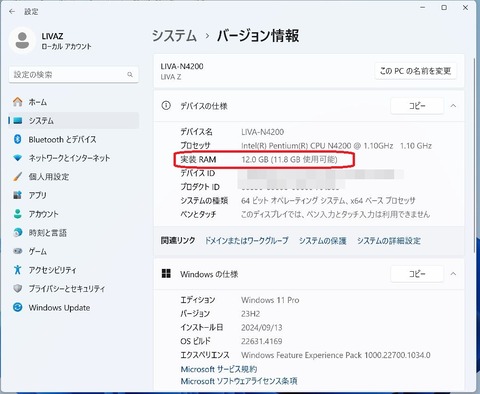Open システムの保護 link
The width and height of the screenshot is (480, 394).
pyautogui.click(x=322, y=241)
